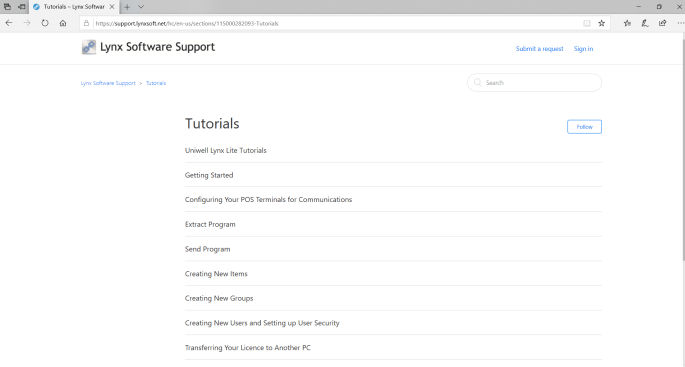685x367 pixels.
Task: Click the Sign in link
Action: 583,48
